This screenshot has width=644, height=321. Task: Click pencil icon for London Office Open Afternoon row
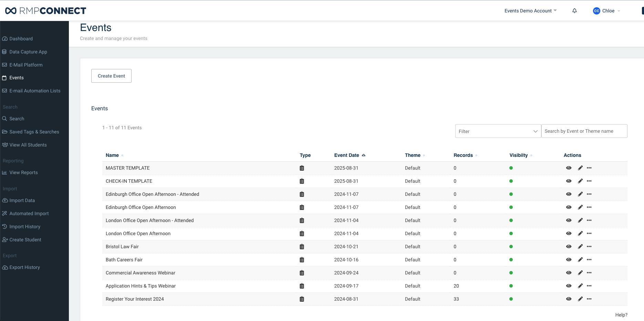[x=580, y=233]
